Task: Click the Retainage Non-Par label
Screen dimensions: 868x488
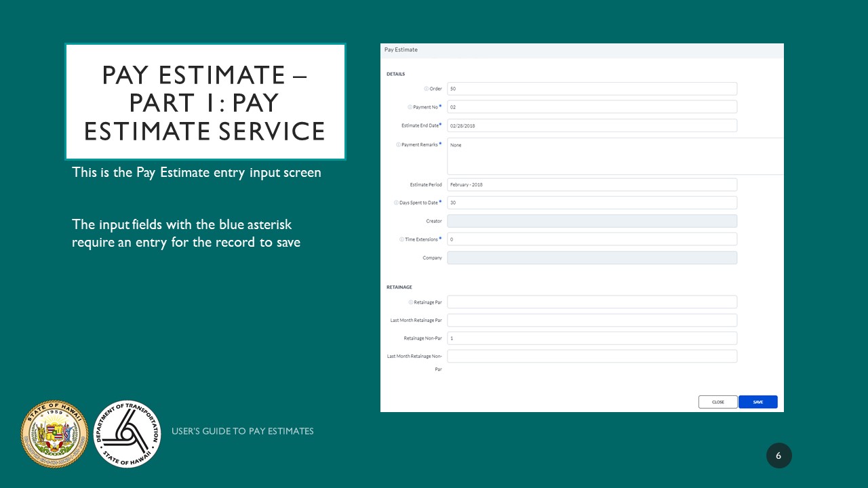Action: (x=422, y=338)
